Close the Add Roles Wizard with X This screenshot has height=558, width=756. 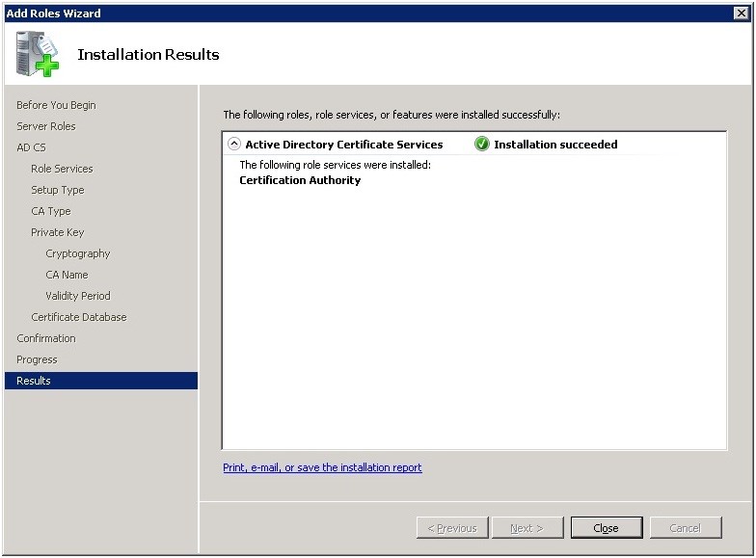point(741,13)
